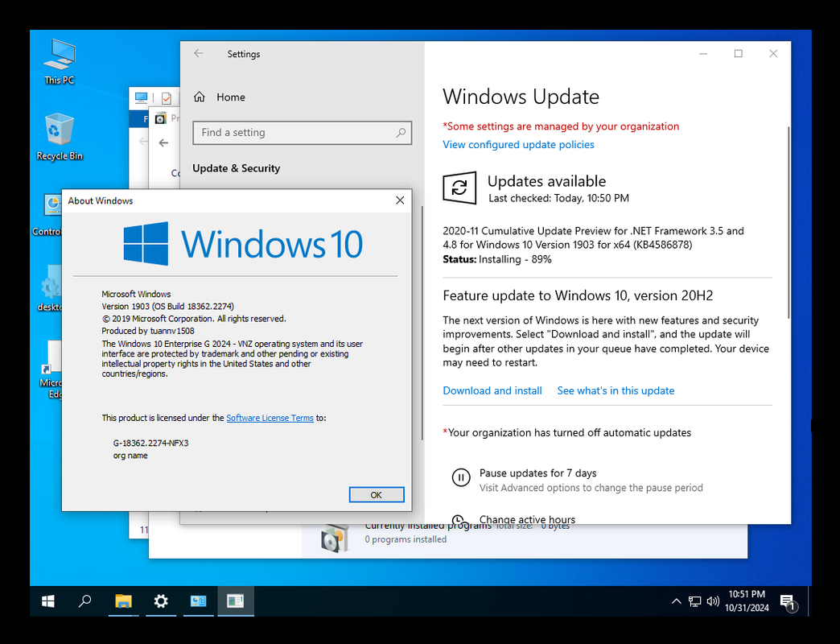This screenshot has height=644, width=840.
Task: Select the Update & Security heading
Action: point(237,168)
